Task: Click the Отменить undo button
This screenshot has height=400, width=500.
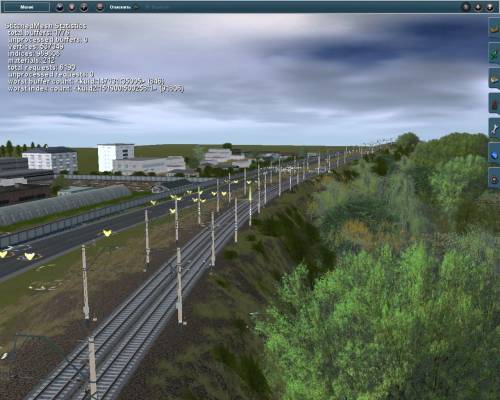Action: click(x=120, y=7)
